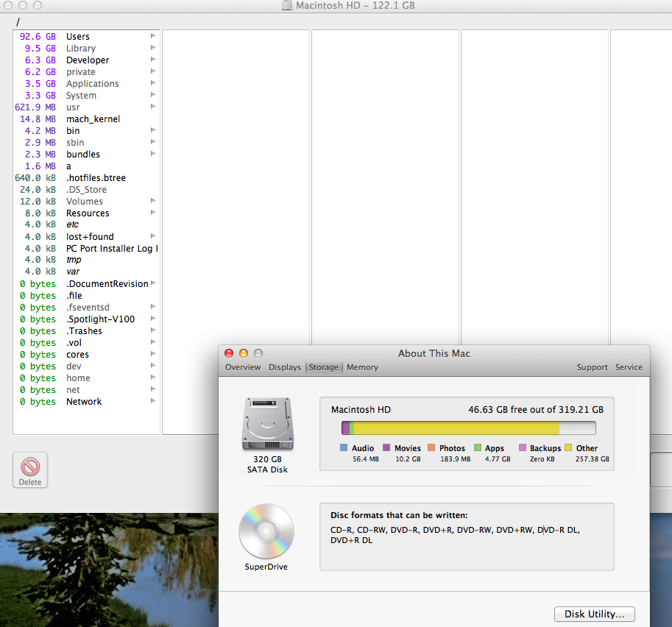The image size is (672, 627).
Task: Select the Users row
Action: pos(87,37)
